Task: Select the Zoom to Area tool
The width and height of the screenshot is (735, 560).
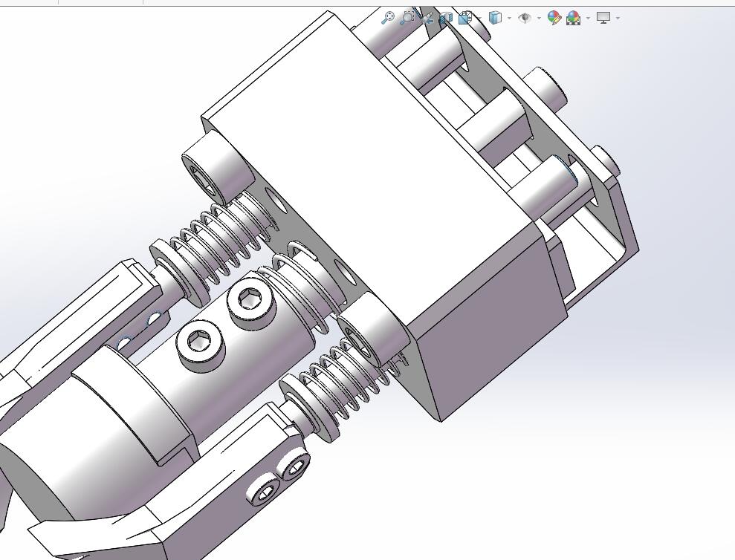Action: pos(407,17)
